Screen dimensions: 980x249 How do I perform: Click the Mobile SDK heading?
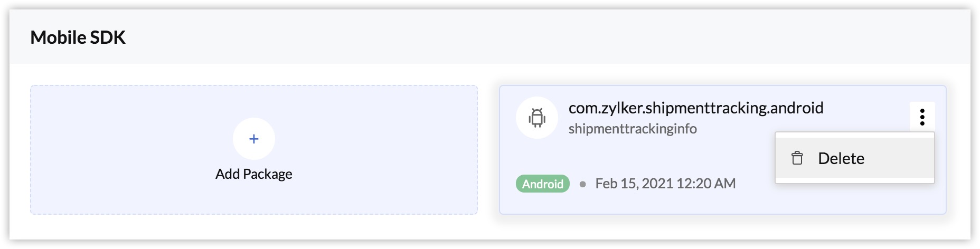pos(78,37)
